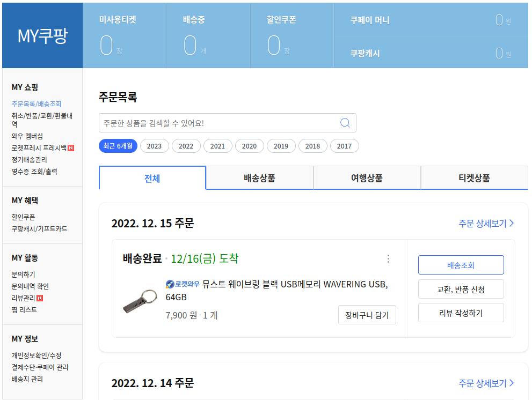Screen dimensions: 532x400
Task: Switch to the 여행상품 tab
Action: coord(367,178)
